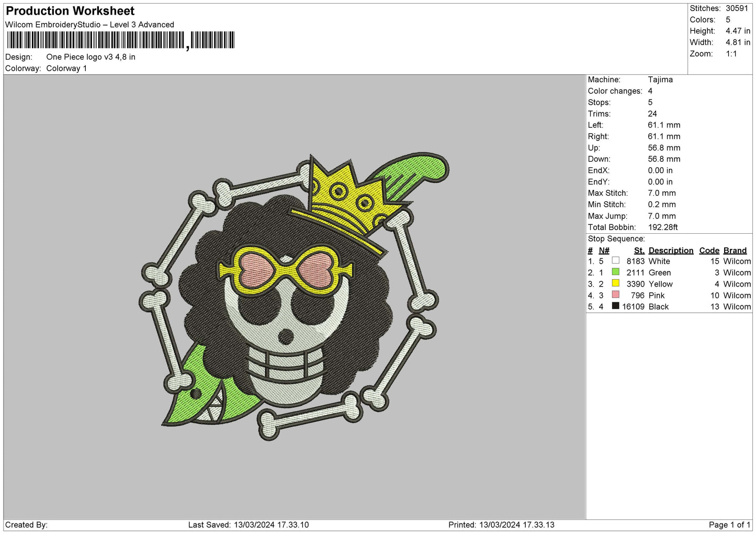Click 'Printed: 13/03/2024 17.33.13' text

tap(501, 525)
